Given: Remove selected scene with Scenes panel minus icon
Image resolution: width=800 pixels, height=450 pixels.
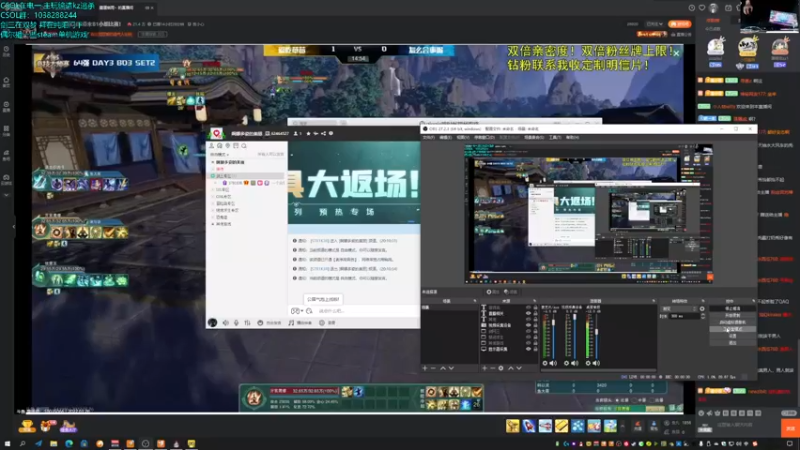Looking at the screenshot, I should tap(433, 368).
